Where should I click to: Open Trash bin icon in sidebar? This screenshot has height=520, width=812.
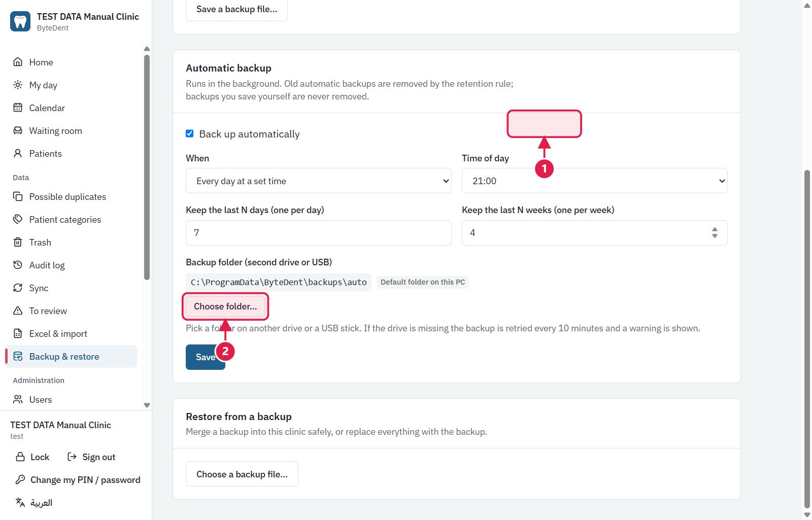pyautogui.click(x=18, y=242)
